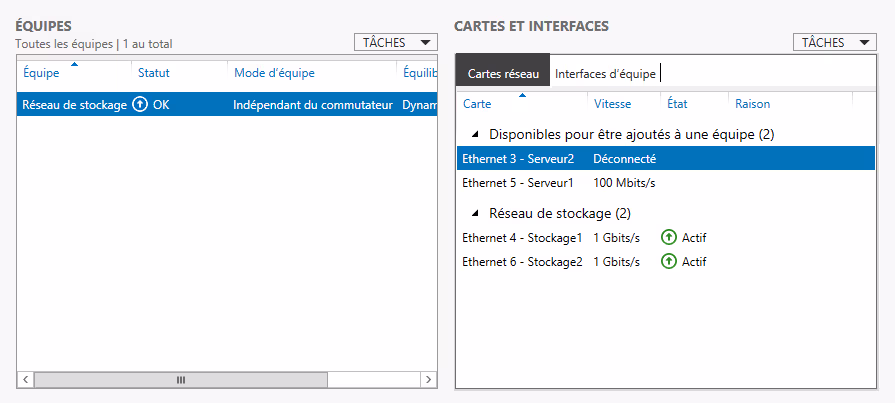Click the horizontal scrollbar thumb in teams list
This screenshot has height=403, width=895.
pyautogui.click(x=181, y=380)
